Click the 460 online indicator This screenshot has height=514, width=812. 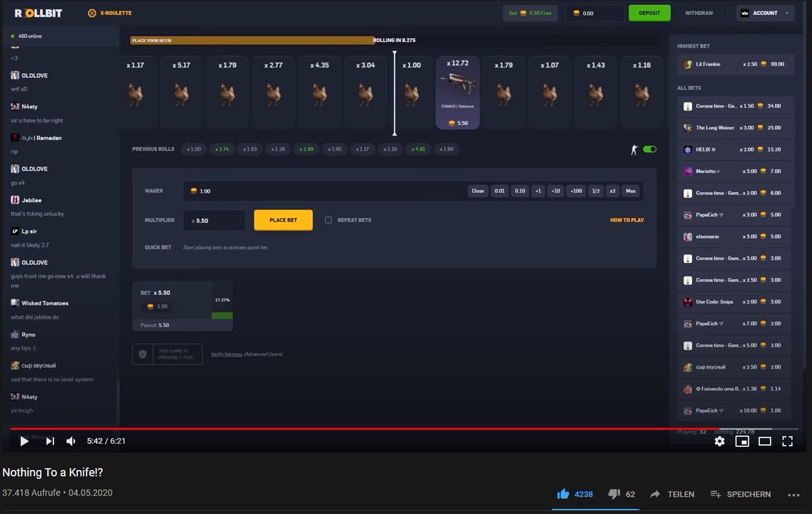(26, 36)
